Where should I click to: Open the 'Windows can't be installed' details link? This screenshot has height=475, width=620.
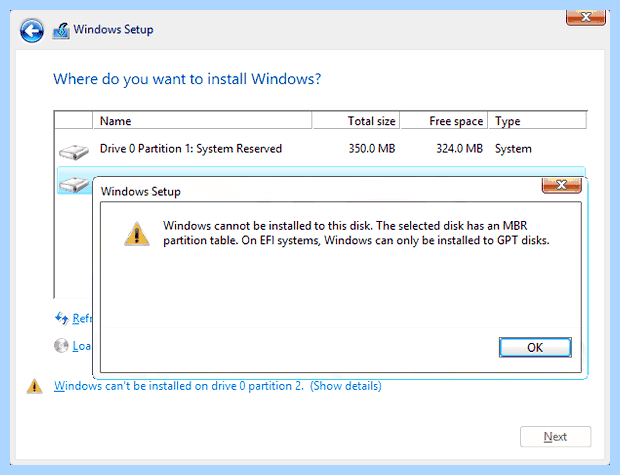click(x=218, y=386)
